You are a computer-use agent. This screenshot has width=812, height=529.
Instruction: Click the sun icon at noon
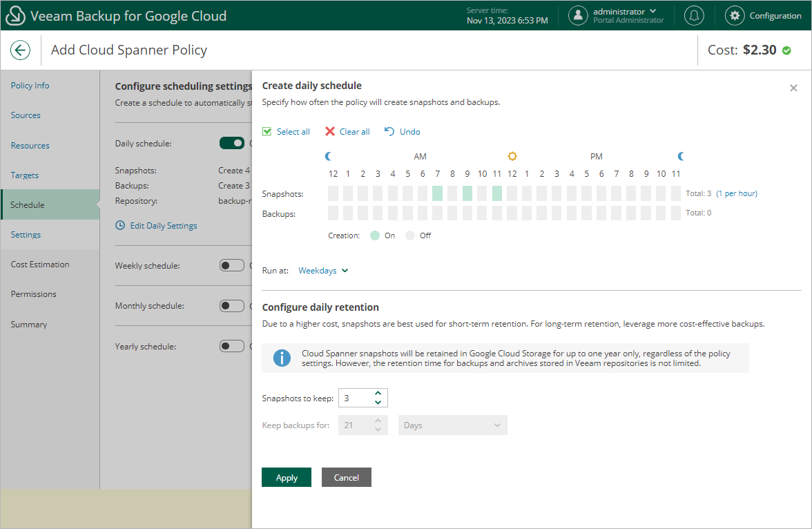(512, 156)
